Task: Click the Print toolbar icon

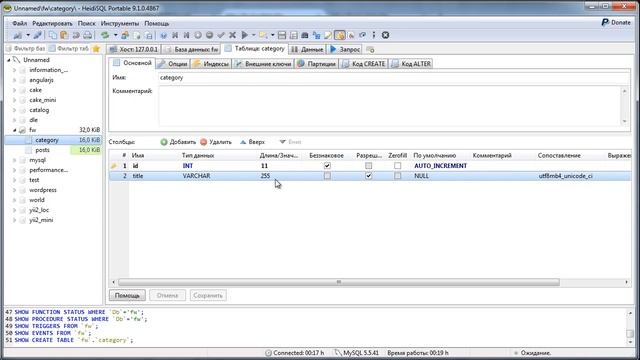Action: tap(87, 36)
